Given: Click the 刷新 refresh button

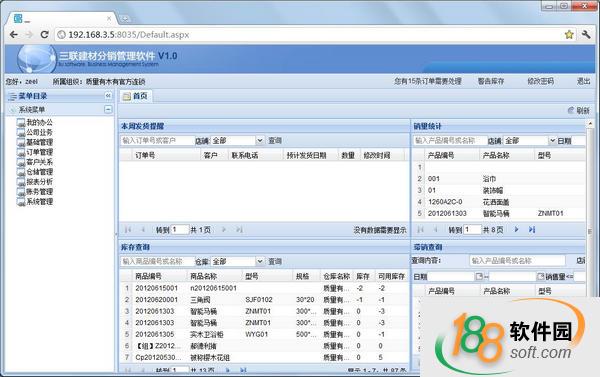Looking at the screenshot, I should coord(579,111).
